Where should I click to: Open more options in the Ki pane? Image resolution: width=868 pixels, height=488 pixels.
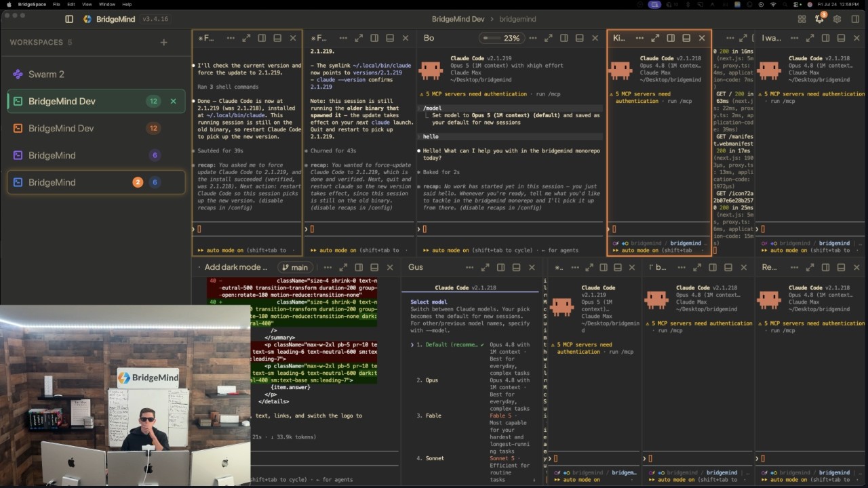[x=639, y=38]
